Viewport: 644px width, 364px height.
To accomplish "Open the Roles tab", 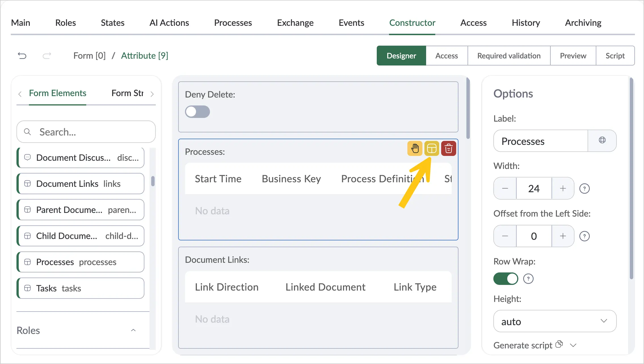I will (66, 23).
